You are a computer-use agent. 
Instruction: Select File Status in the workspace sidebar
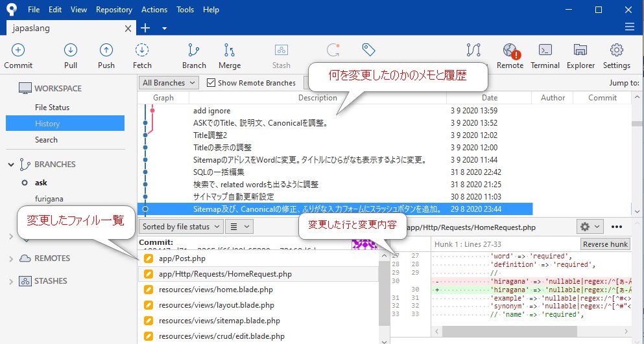[x=52, y=108]
